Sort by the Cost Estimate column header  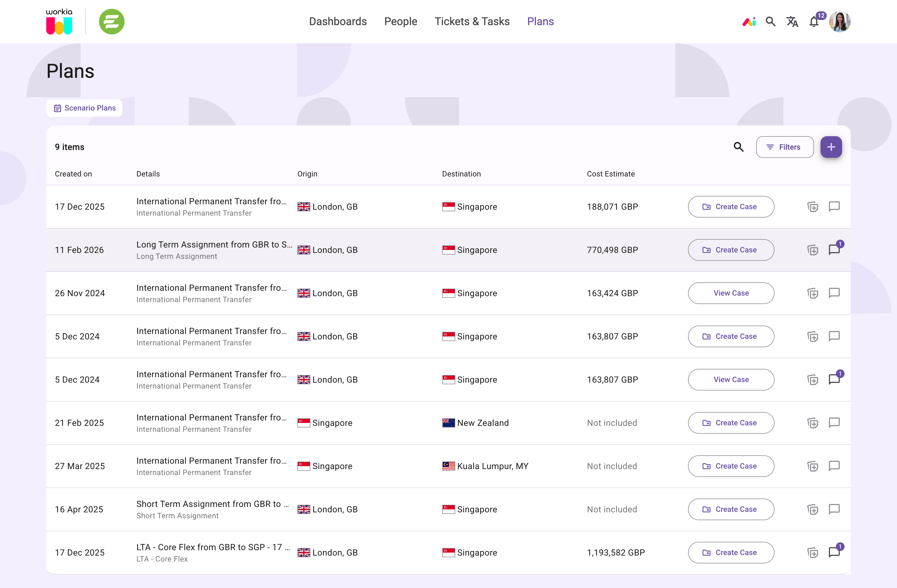(x=611, y=174)
